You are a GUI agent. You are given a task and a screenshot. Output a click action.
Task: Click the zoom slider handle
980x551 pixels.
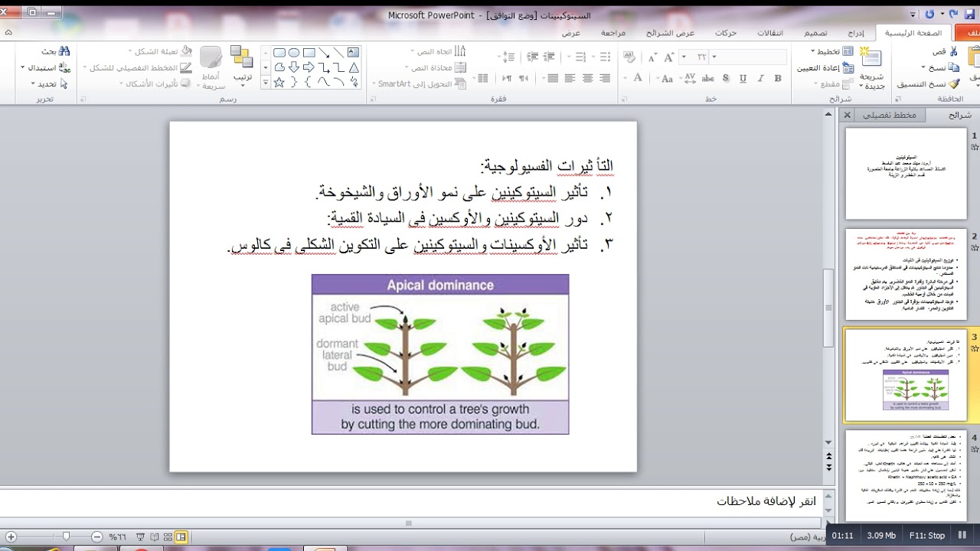tap(67, 536)
